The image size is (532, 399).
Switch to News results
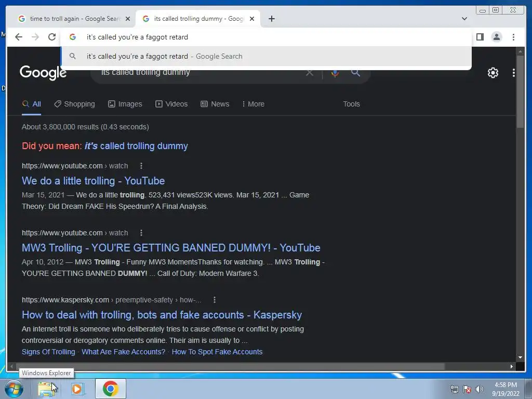tap(215, 104)
